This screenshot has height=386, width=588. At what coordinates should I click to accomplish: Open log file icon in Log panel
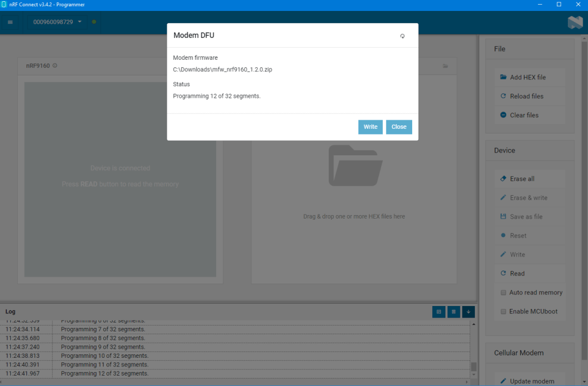(439, 311)
